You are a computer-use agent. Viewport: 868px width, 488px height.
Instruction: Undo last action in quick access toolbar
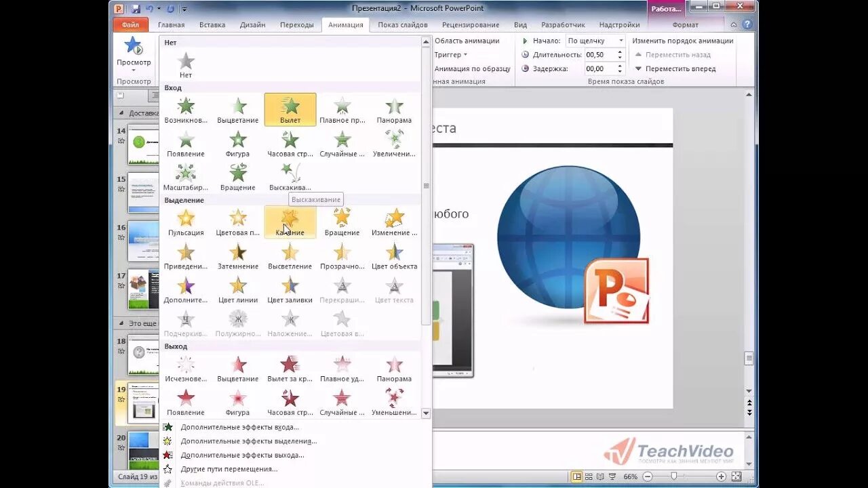149,9
